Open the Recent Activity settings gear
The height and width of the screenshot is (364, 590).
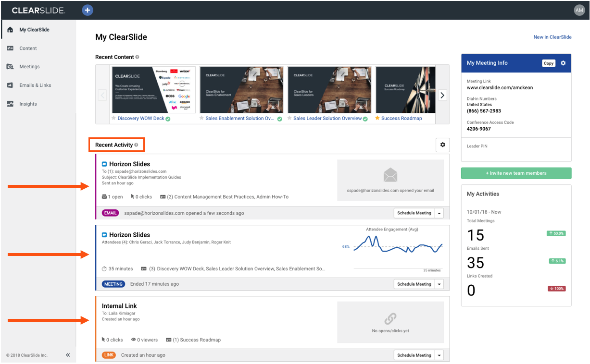pos(442,145)
